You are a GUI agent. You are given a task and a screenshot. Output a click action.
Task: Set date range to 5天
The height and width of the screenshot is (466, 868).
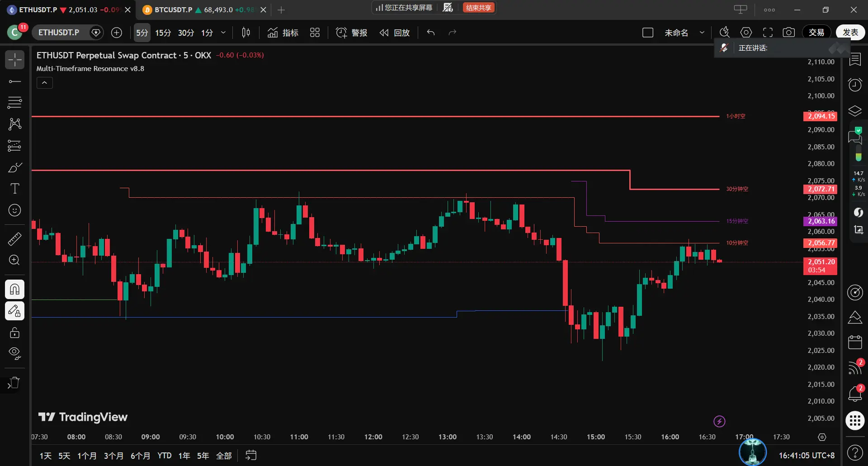click(x=64, y=456)
